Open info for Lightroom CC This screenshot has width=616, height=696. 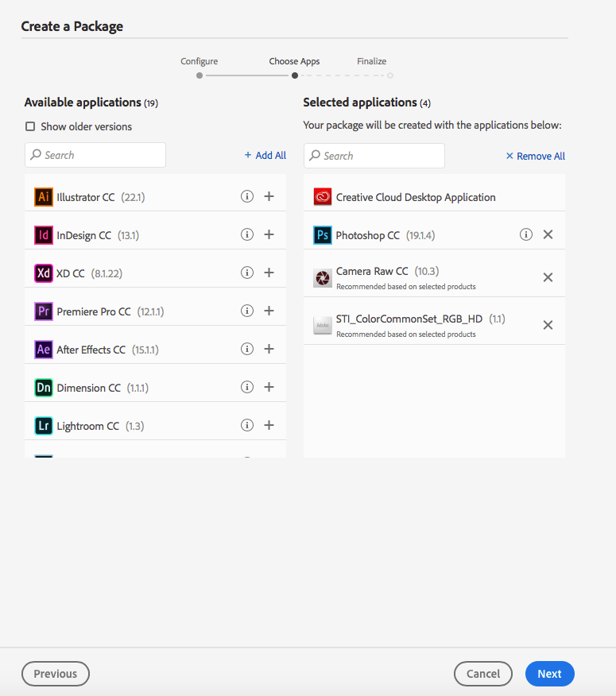[247, 425]
